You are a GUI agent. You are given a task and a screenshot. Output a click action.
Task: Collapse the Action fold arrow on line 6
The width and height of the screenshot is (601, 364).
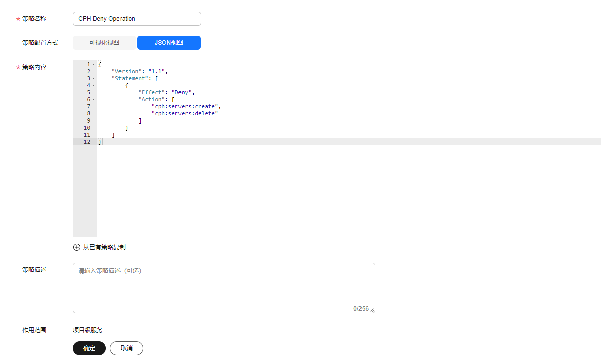click(93, 100)
